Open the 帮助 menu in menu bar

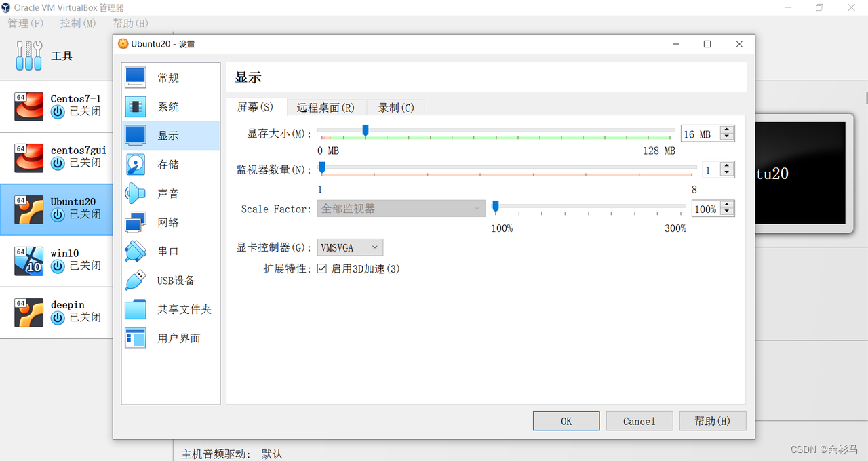(130, 23)
